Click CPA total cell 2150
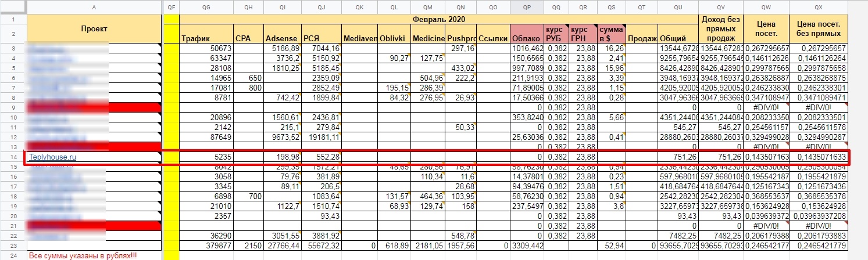The image size is (868, 260). click(x=248, y=245)
